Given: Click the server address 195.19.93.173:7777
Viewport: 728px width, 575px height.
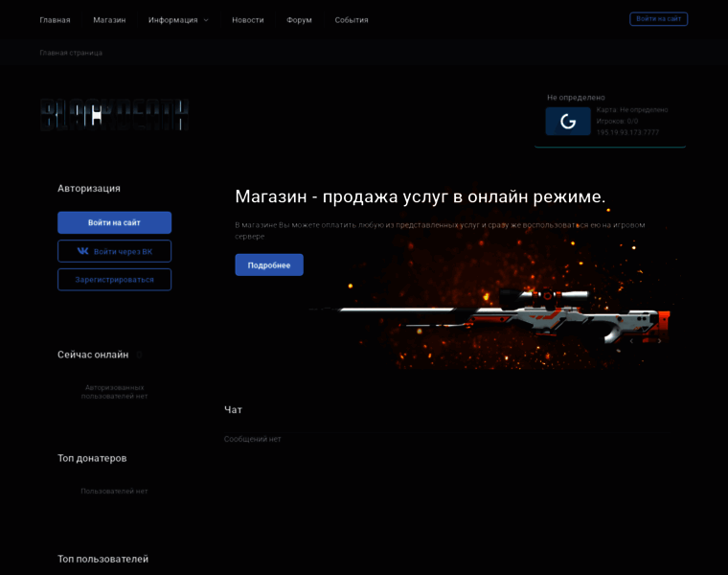Looking at the screenshot, I should [x=627, y=132].
